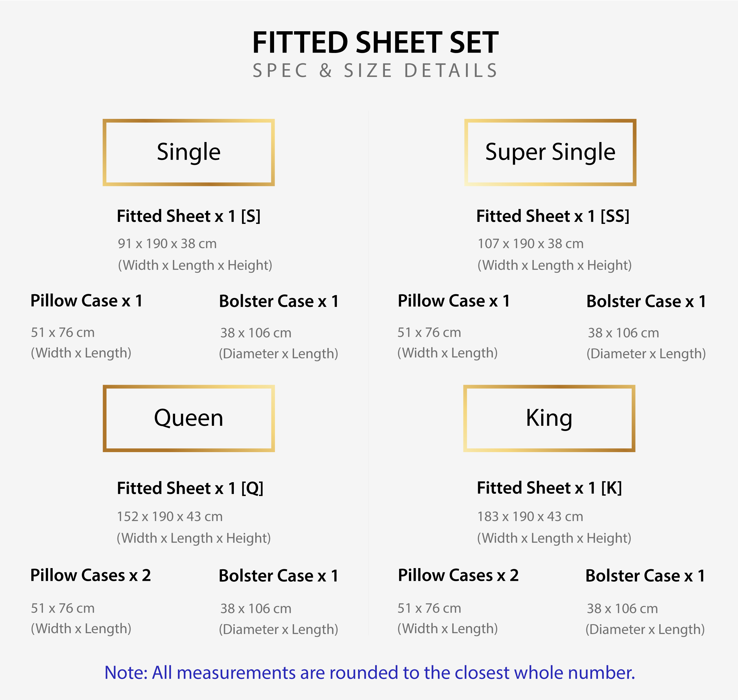Click the Single size box
This screenshot has width=738, height=700.
coord(188,152)
